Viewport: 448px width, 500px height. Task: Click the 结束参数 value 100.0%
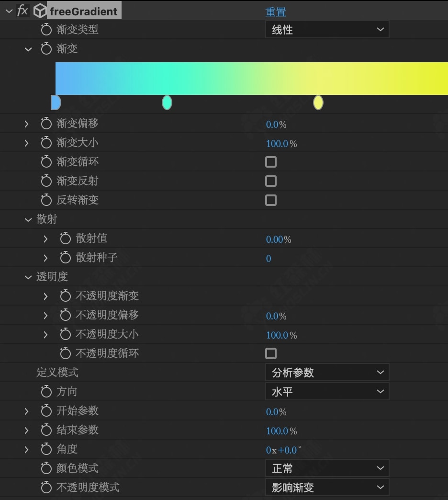(281, 431)
